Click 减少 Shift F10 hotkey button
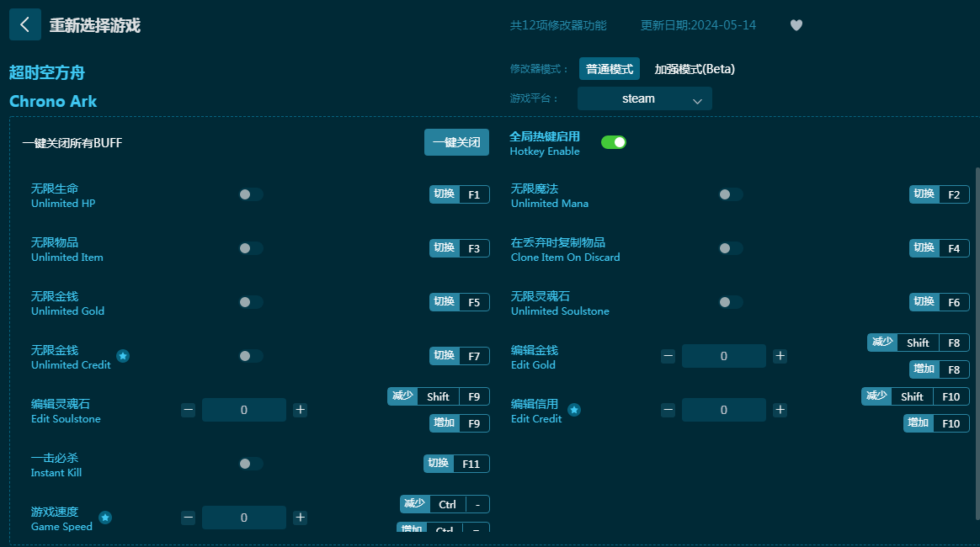The width and height of the screenshot is (980, 547). tap(915, 396)
